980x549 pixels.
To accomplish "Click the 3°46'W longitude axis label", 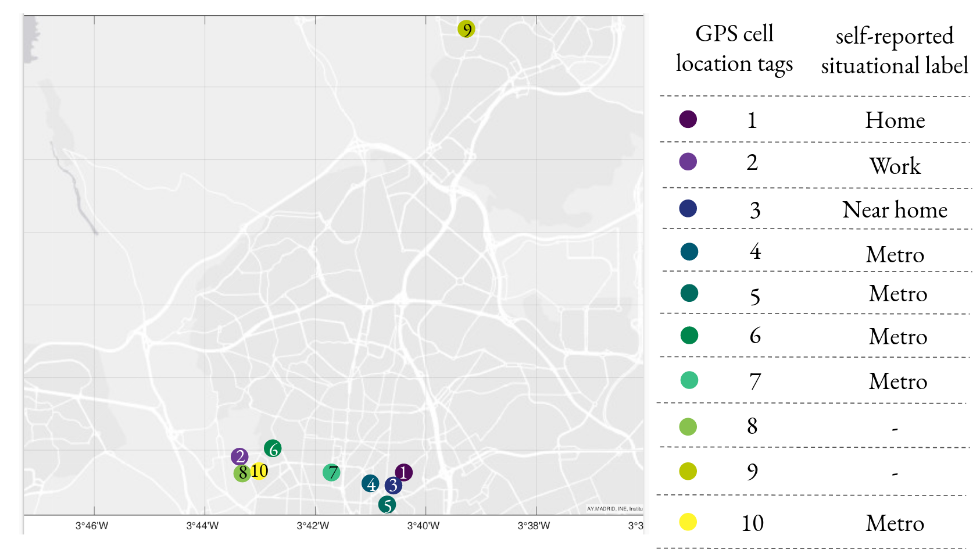I will click(x=92, y=526).
